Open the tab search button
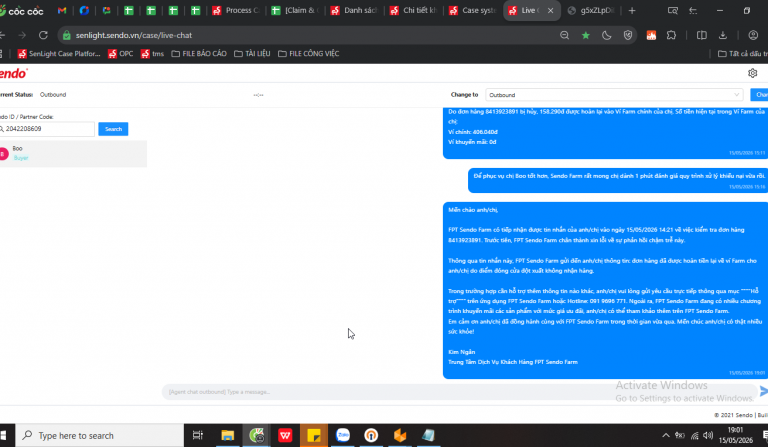 (x=673, y=10)
